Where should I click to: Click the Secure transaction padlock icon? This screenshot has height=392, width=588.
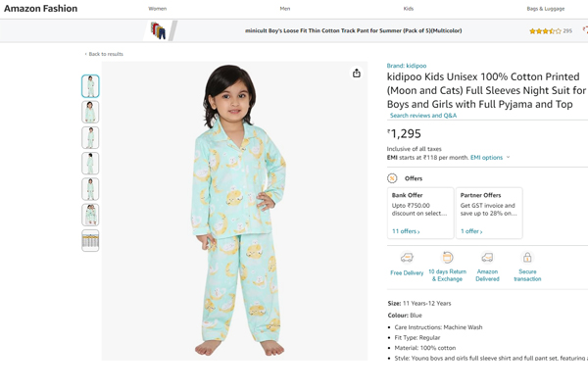527,258
